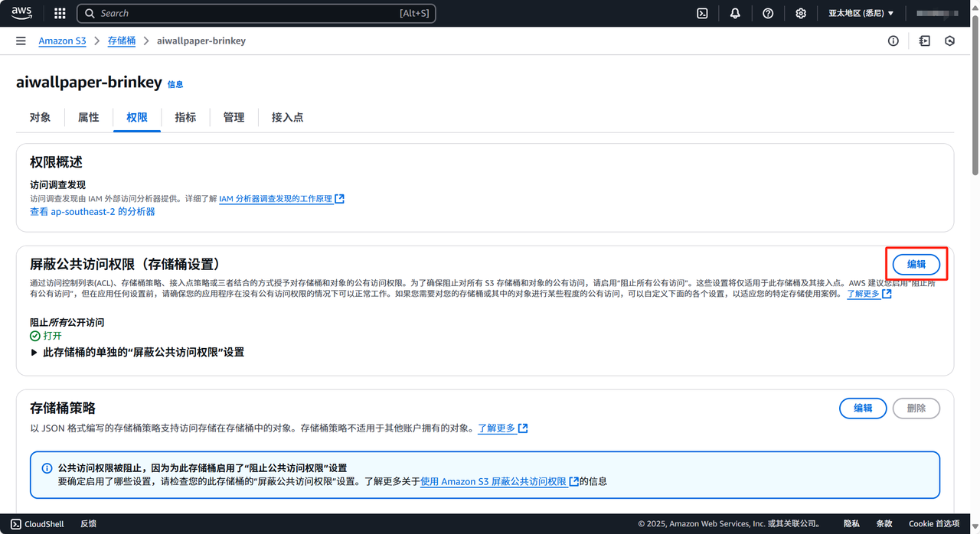
Task: Open the 接入点 tab
Action: [287, 117]
